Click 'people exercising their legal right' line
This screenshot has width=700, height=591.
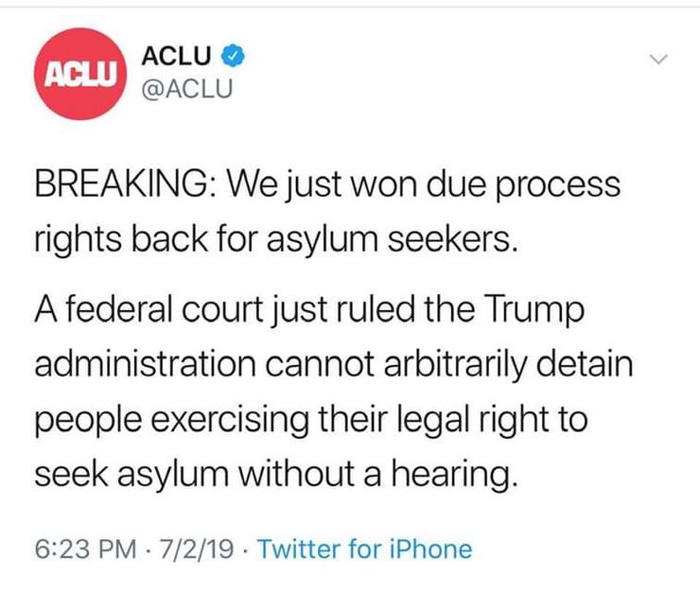(x=311, y=421)
